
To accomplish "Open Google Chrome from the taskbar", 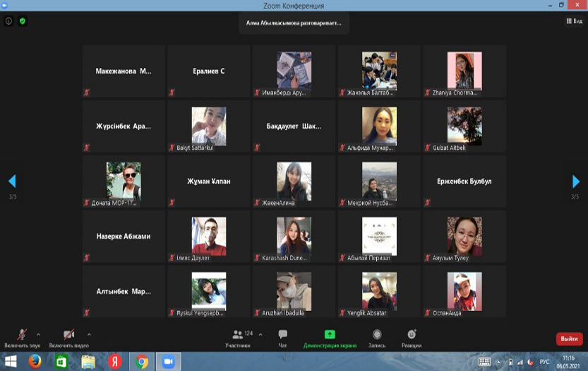I will tap(142, 362).
